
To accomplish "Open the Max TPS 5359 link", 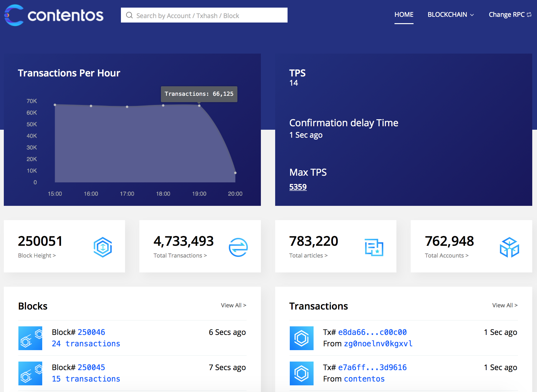I will tap(298, 187).
